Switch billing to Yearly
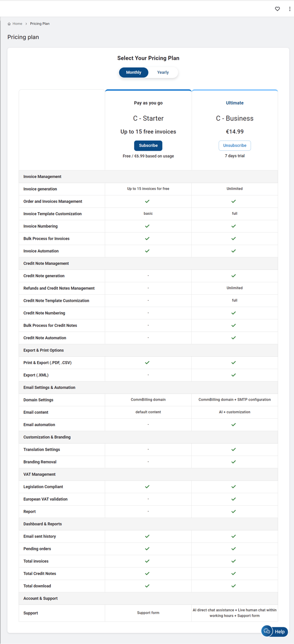The image size is (294, 644). [163, 72]
